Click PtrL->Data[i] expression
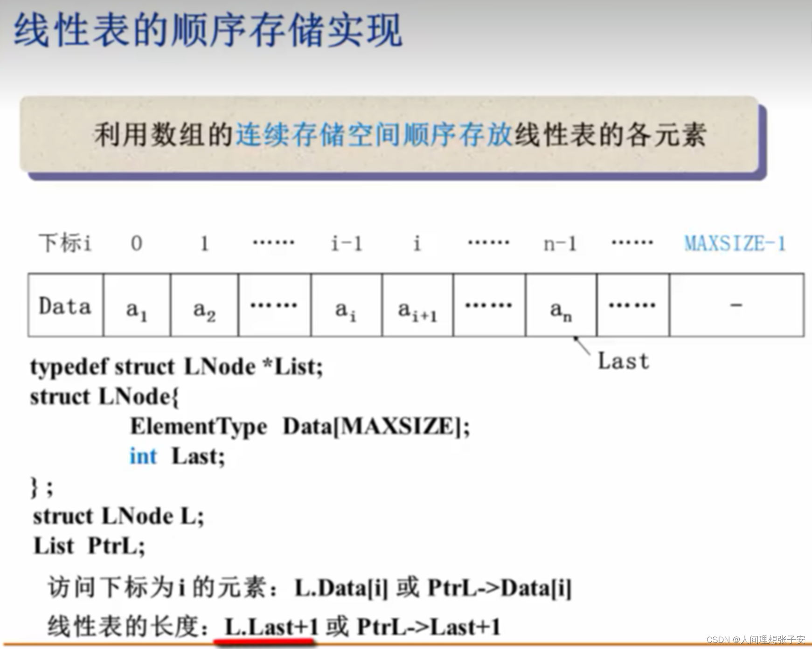This screenshot has width=812, height=649. tap(499, 588)
